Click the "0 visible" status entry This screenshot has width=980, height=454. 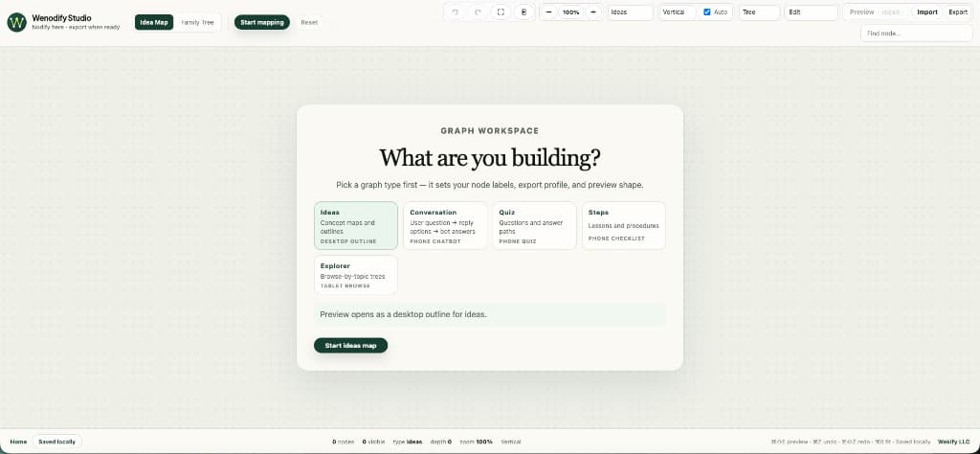373,442
